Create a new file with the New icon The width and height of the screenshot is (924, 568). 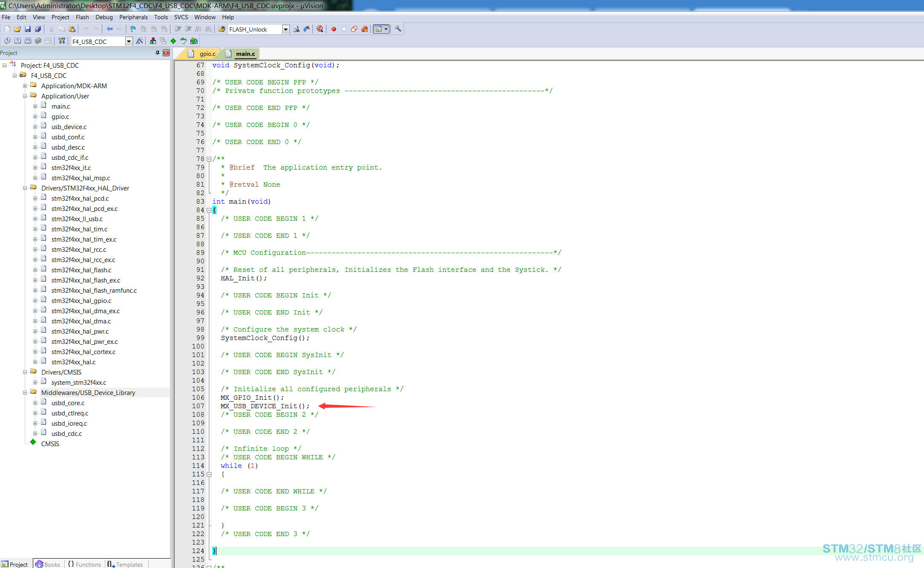click(7, 29)
